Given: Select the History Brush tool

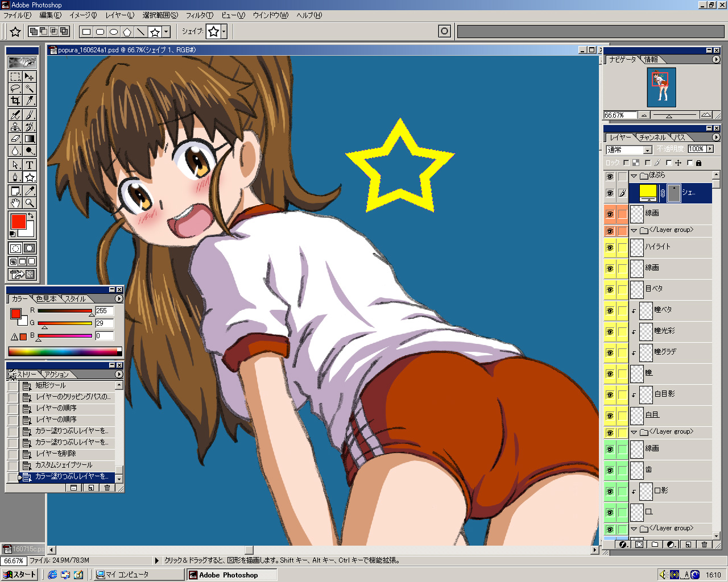Looking at the screenshot, I should [30, 127].
